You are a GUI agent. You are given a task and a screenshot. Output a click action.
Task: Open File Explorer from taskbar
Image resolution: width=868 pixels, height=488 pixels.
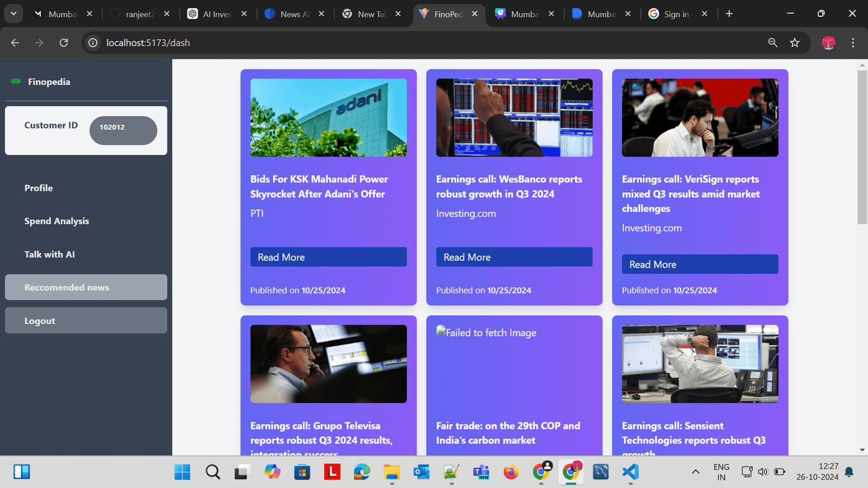pyautogui.click(x=392, y=472)
